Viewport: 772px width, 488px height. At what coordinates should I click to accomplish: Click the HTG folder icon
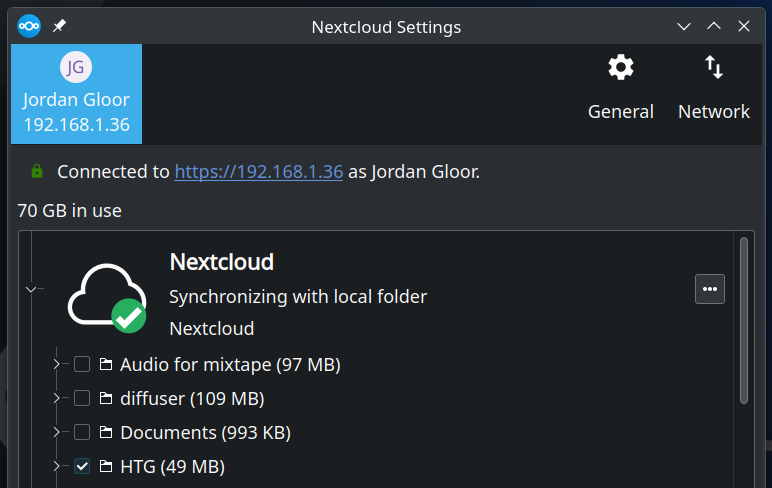click(x=105, y=467)
